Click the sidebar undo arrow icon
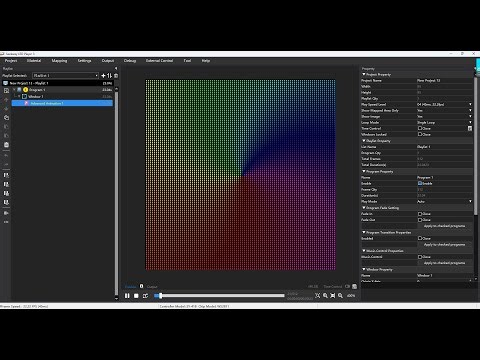Viewport: 480px width, 360px height. [x=6, y=155]
